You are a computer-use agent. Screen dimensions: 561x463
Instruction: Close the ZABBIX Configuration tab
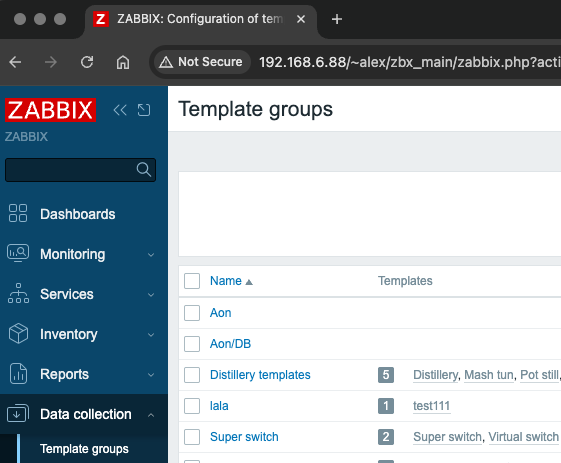click(x=301, y=19)
